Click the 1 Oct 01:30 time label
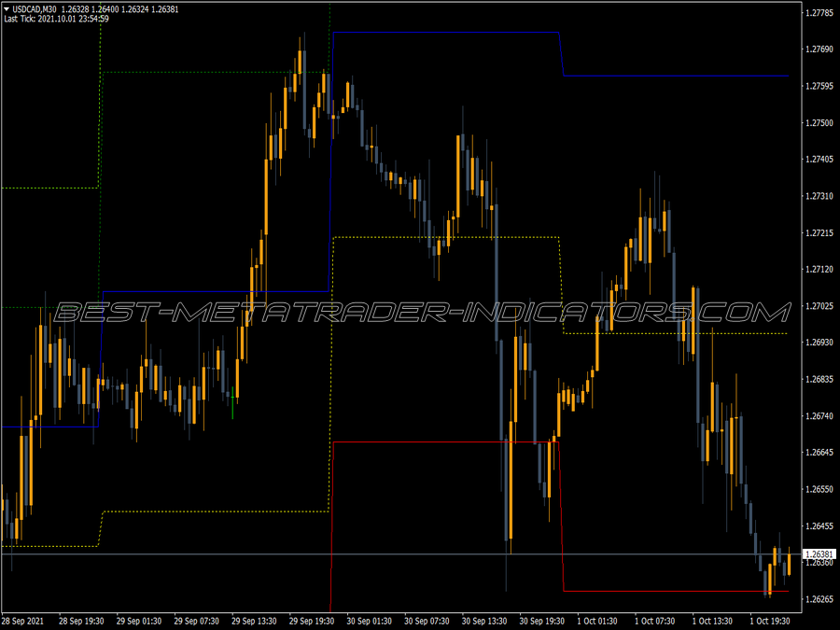The width and height of the screenshot is (840, 630). tap(596, 621)
